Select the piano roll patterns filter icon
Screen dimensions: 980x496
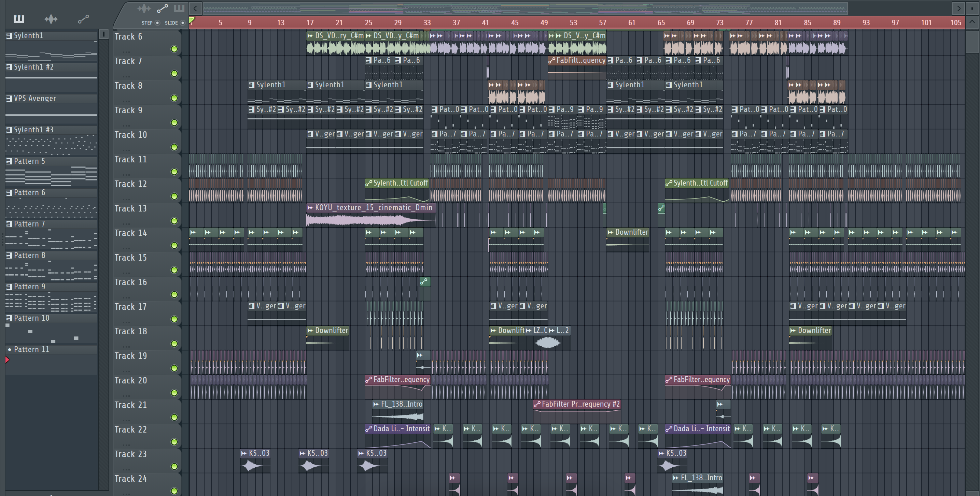[19, 19]
